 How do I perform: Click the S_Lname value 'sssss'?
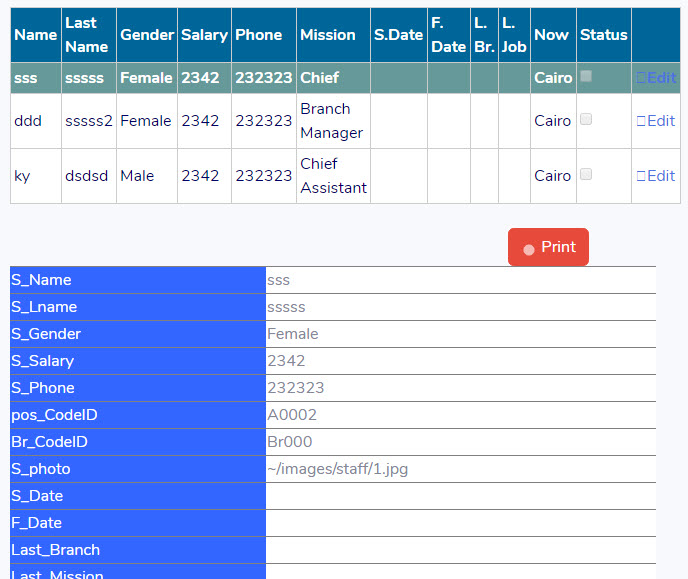click(286, 307)
